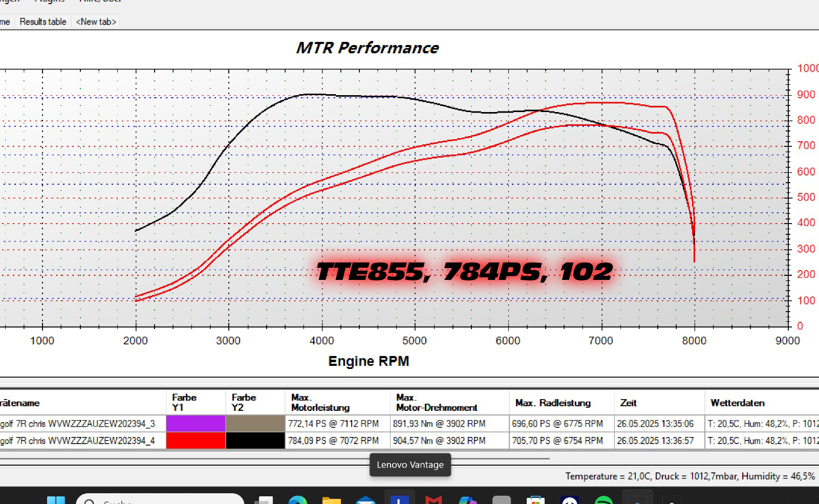Open McAfee from the taskbar

point(434,500)
